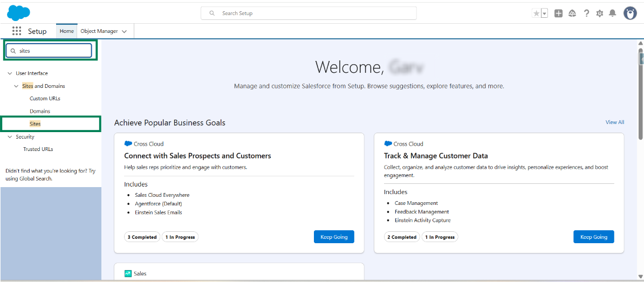Collapse the Security tree section
The image size is (644, 282).
pos(10,137)
